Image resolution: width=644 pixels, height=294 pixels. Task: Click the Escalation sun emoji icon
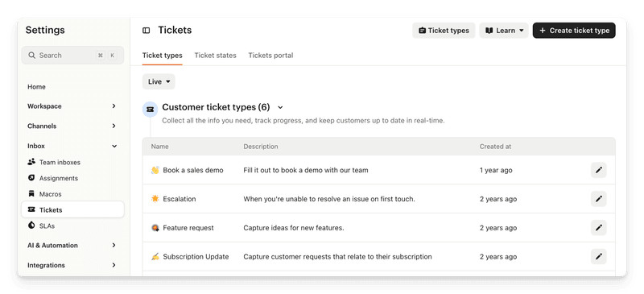coord(155,199)
